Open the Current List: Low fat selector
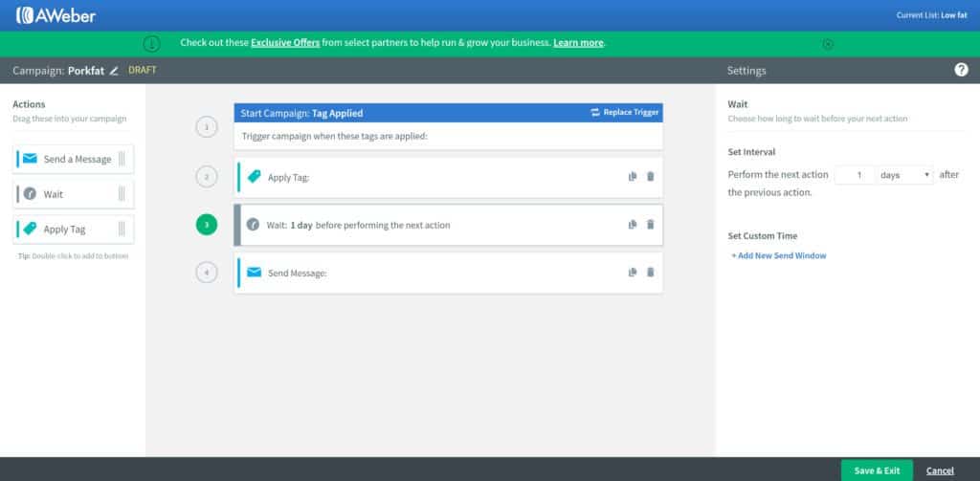Viewport: 980px width, 481px height. (931, 15)
